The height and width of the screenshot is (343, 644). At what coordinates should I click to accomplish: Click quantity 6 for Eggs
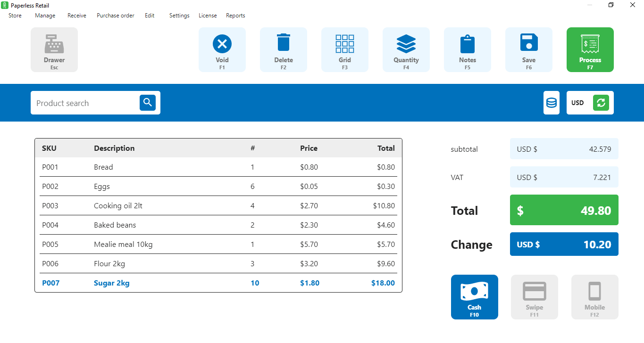coord(252,186)
